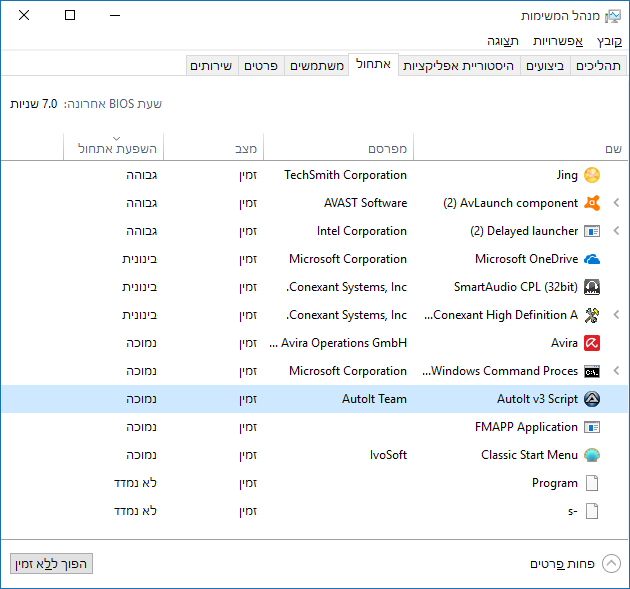Click the Avira red umbrella icon

tap(592, 343)
